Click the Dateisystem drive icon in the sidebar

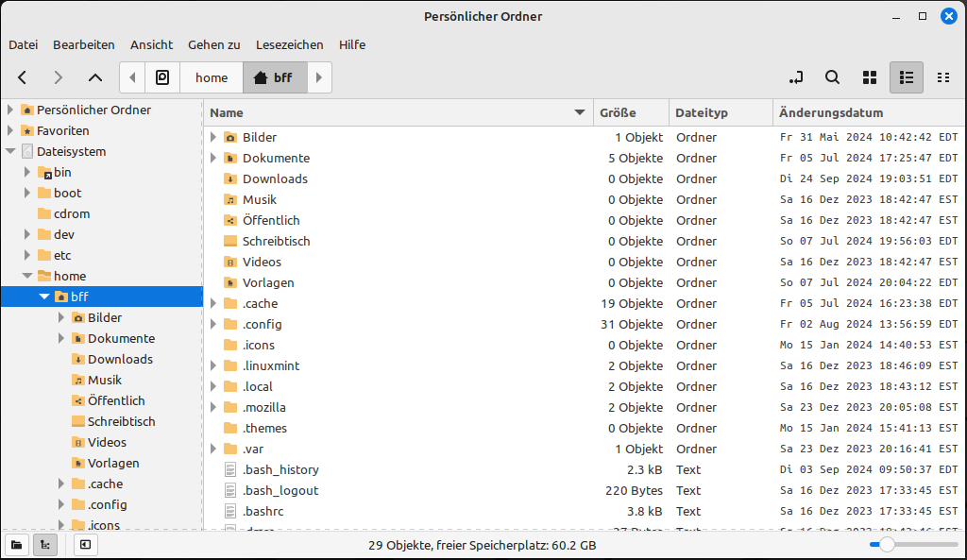pos(27,152)
